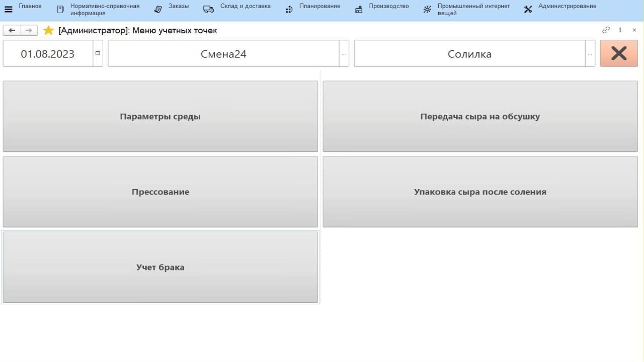The height and width of the screenshot is (362, 644).
Task: Open Передача сыра на обсушку
Action: (x=480, y=117)
